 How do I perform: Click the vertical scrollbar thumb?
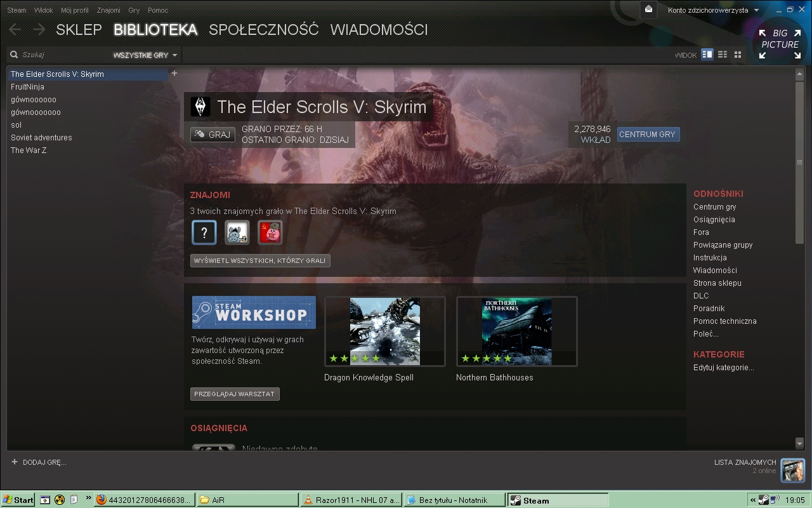pyautogui.click(x=799, y=161)
